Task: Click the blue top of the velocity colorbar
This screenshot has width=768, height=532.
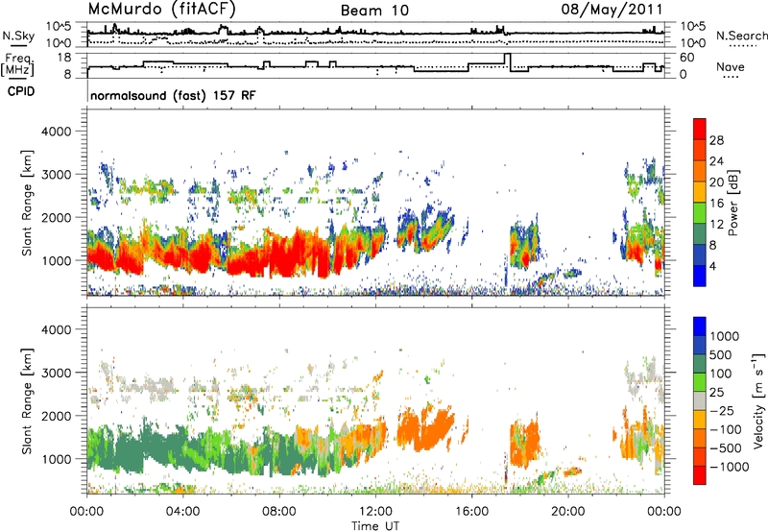Action: point(700,326)
